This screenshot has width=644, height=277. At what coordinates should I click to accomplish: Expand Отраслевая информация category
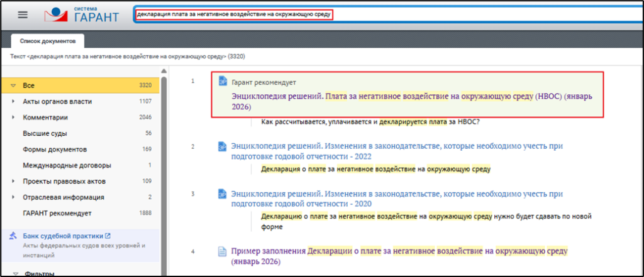(x=13, y=197)
